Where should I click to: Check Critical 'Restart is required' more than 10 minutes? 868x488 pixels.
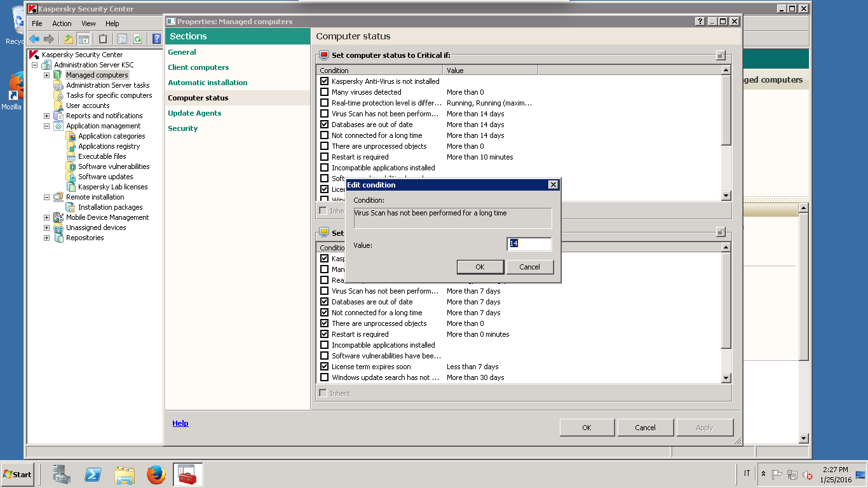click(325, 157)
